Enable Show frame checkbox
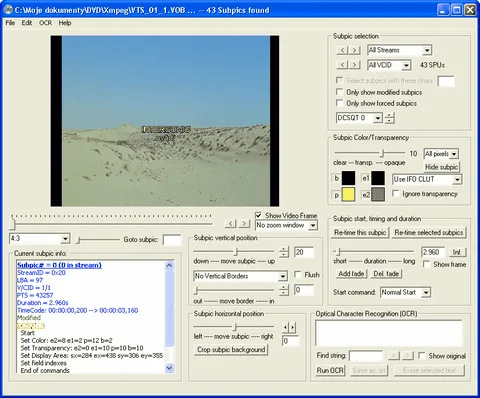 pos(426,264)
